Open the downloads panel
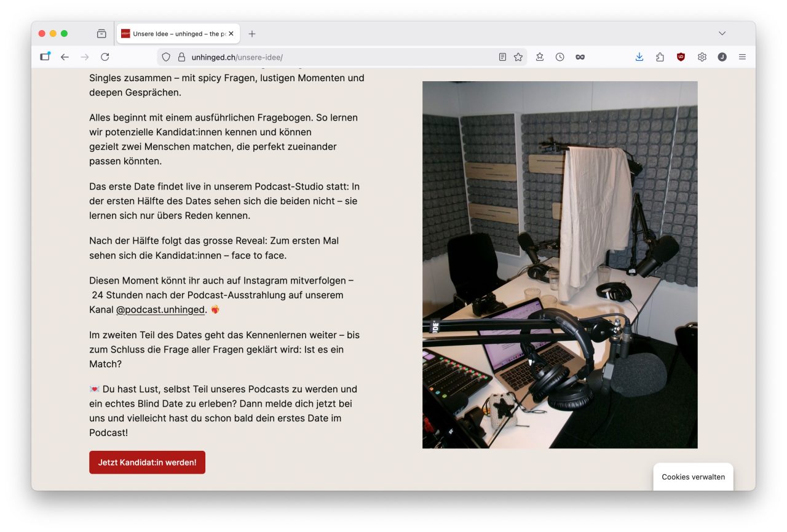Screen dimensions: 787x532 639,57
